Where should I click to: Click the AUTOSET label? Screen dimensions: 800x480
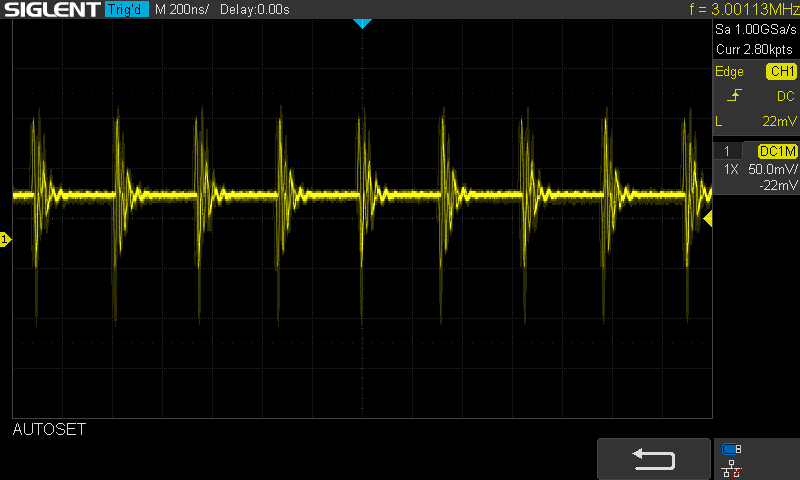point(49,430)
